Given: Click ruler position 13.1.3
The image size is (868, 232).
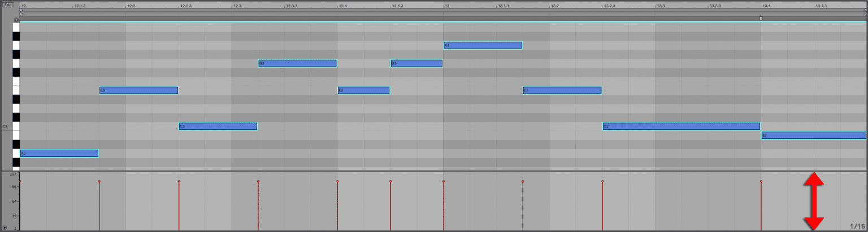Looking at the screenshot, I should (x=503, y=6).
